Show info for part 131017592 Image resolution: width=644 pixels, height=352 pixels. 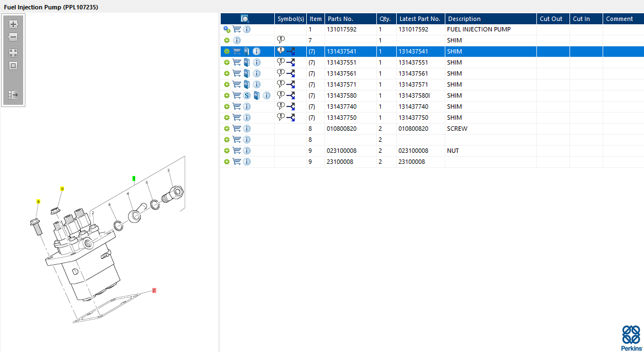[x=247, y=29]
